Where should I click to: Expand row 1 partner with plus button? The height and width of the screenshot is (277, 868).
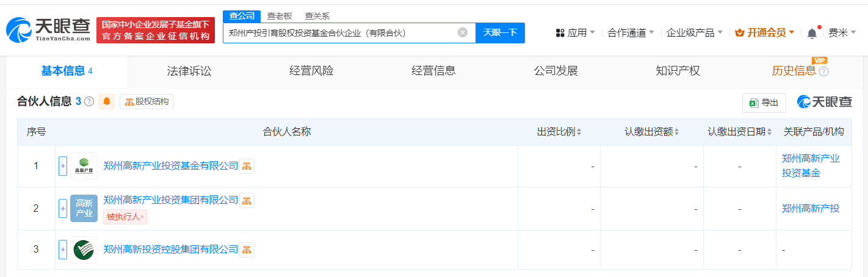click(63, 166)
